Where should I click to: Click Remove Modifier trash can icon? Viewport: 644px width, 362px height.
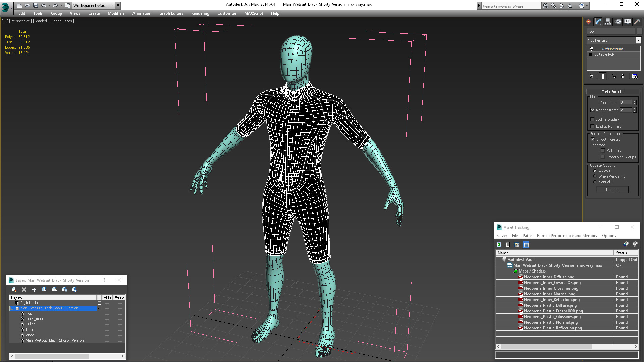[x=623, y=76]
